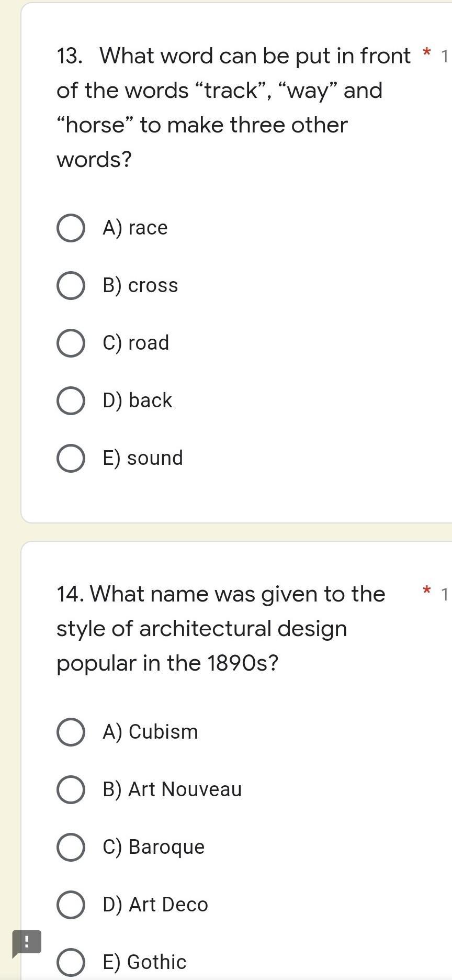Mark the Art Deco radio button

[x=71, y=905]
